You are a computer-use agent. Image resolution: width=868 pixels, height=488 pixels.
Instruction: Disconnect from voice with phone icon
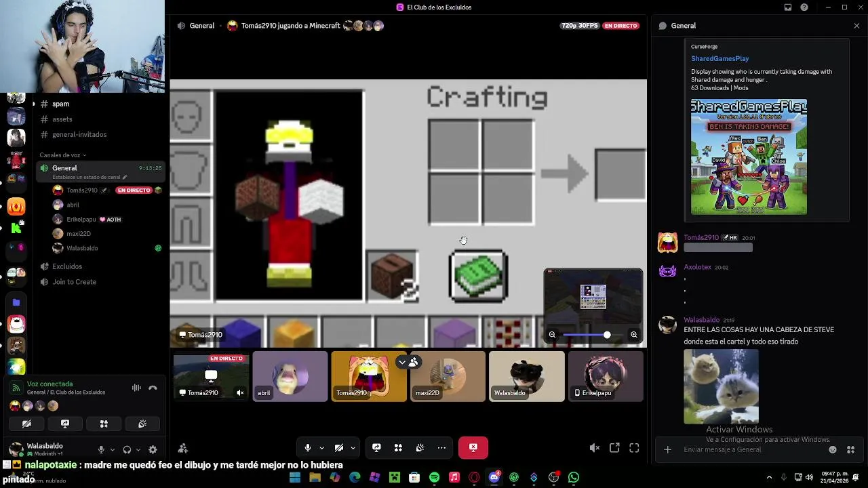click(153, 388)
